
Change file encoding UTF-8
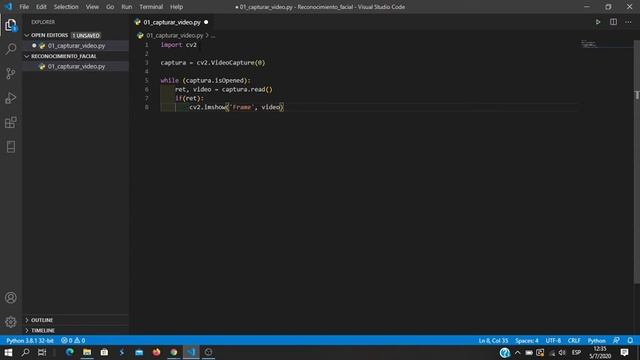click(553, 340)
